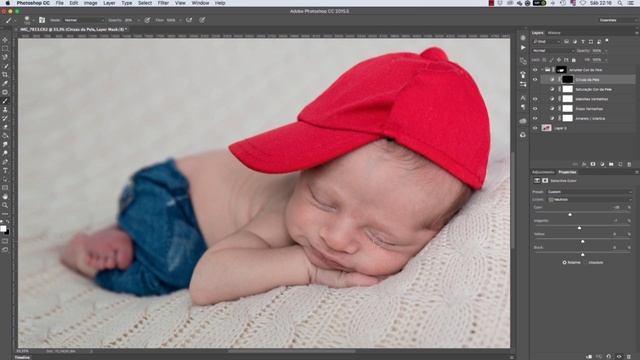Create a new group folder icon

click(611, 164)
